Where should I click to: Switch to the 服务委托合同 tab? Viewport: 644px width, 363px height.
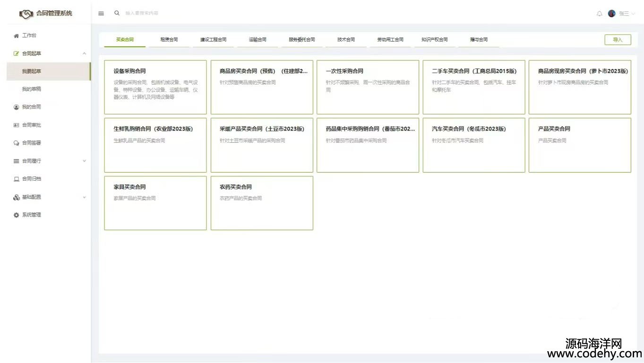coord(302,40)
